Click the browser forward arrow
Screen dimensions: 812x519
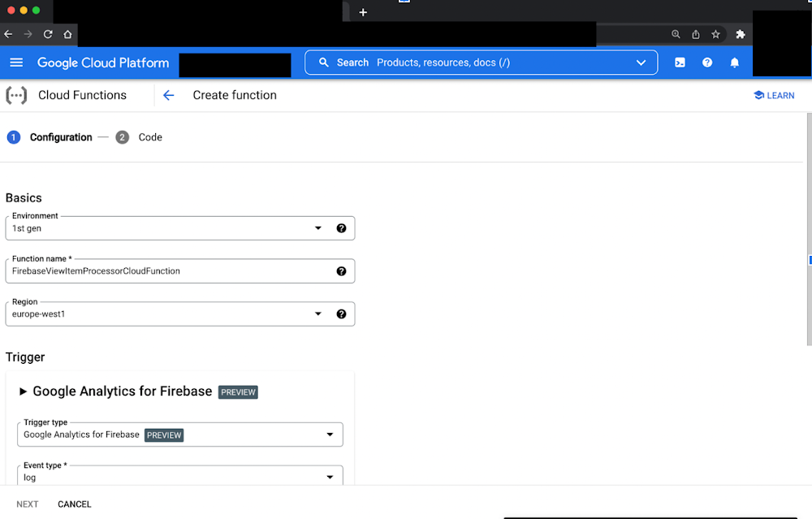pyautogui.click(x=28, y=34)
